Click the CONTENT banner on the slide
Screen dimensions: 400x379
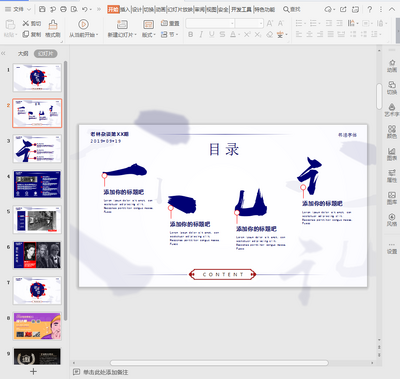pos(223,274)
